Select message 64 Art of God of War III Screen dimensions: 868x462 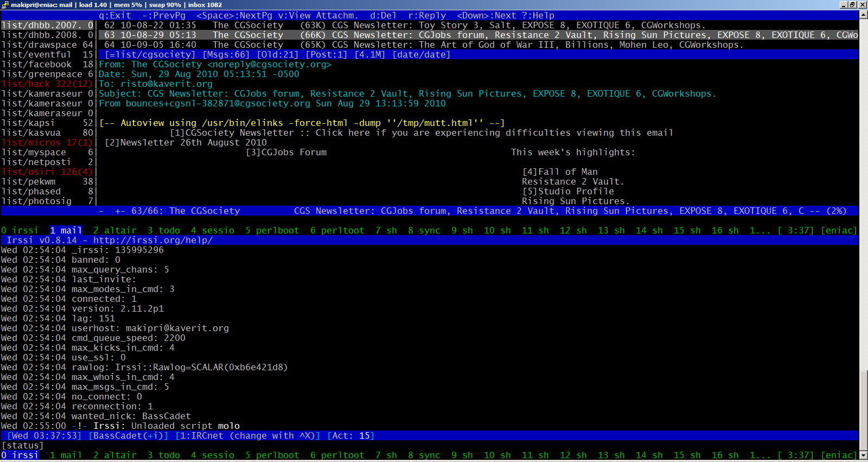[477, 45]
